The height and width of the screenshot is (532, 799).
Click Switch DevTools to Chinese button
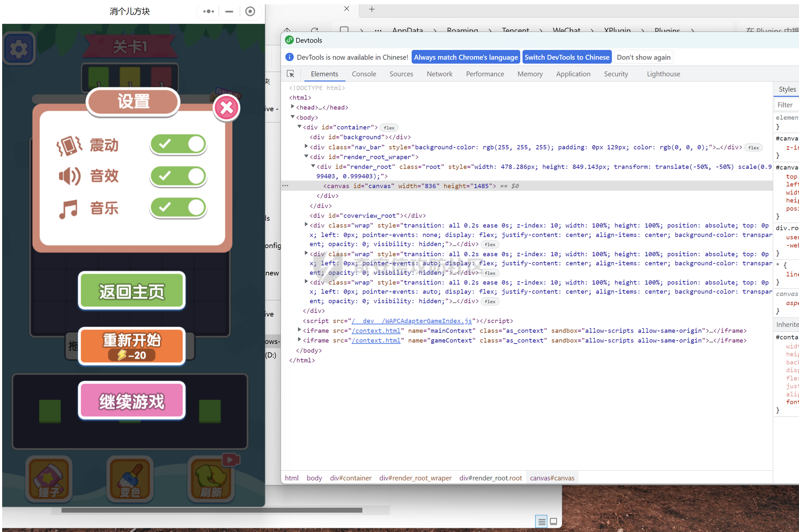[567, 57]
